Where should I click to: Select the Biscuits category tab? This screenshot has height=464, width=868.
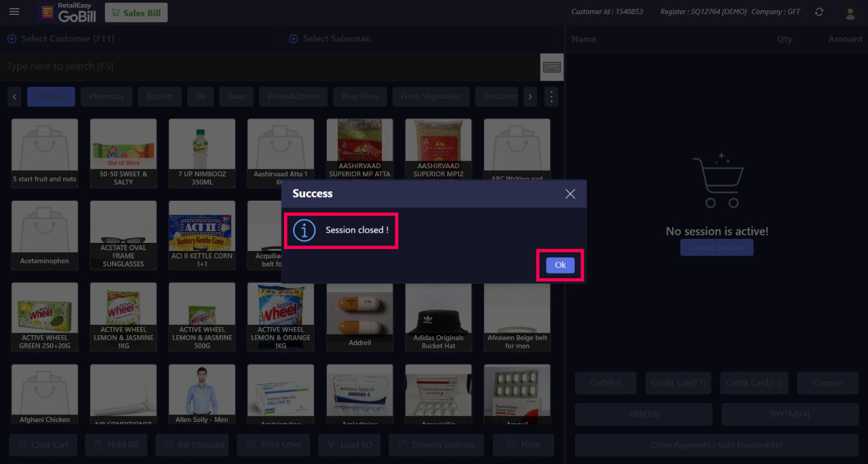point(160,96)
